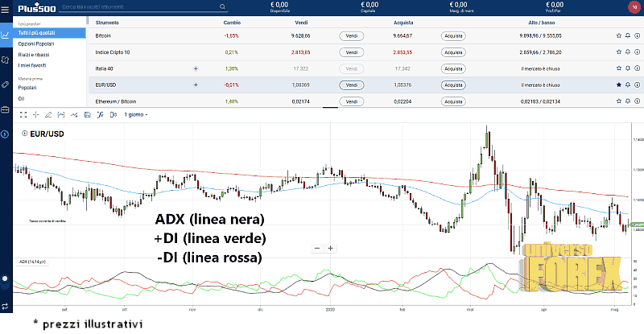The image size is (644, 334).
Task: Open info icon for Ethereum / Bitcoin
Action: [x=637, y=101]
